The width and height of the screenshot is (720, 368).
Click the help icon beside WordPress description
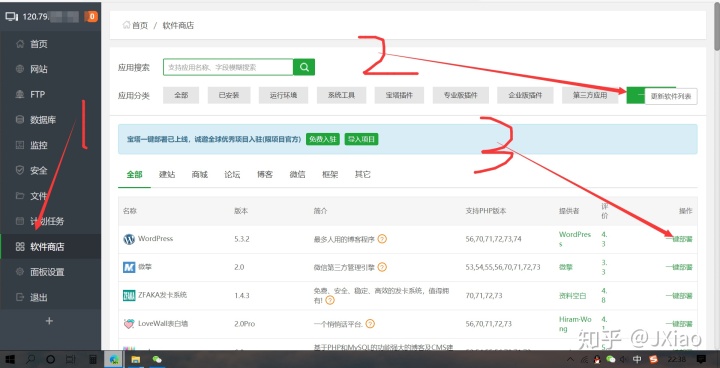coord(382,239)
